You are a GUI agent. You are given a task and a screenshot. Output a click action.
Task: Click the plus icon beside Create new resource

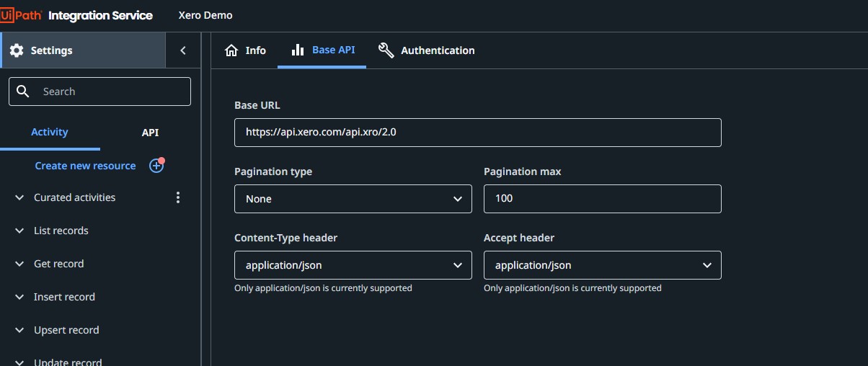pyautogui.click(x=156, y=166)
